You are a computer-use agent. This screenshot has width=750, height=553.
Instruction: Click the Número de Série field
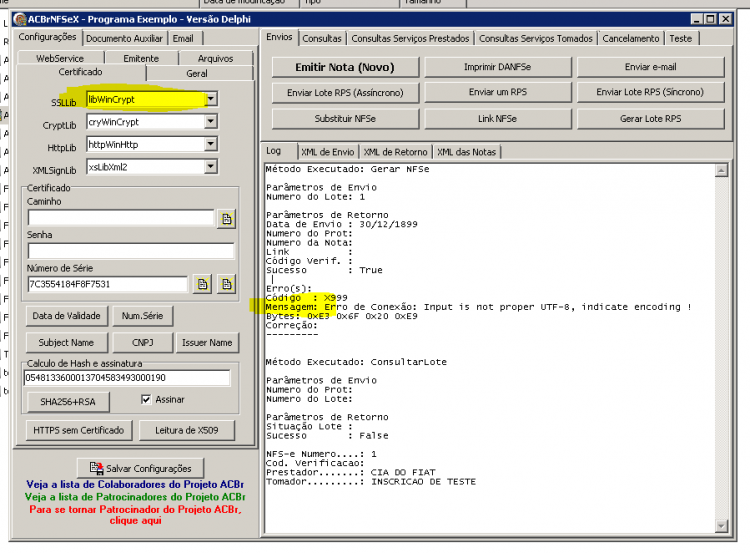point(108,284)
